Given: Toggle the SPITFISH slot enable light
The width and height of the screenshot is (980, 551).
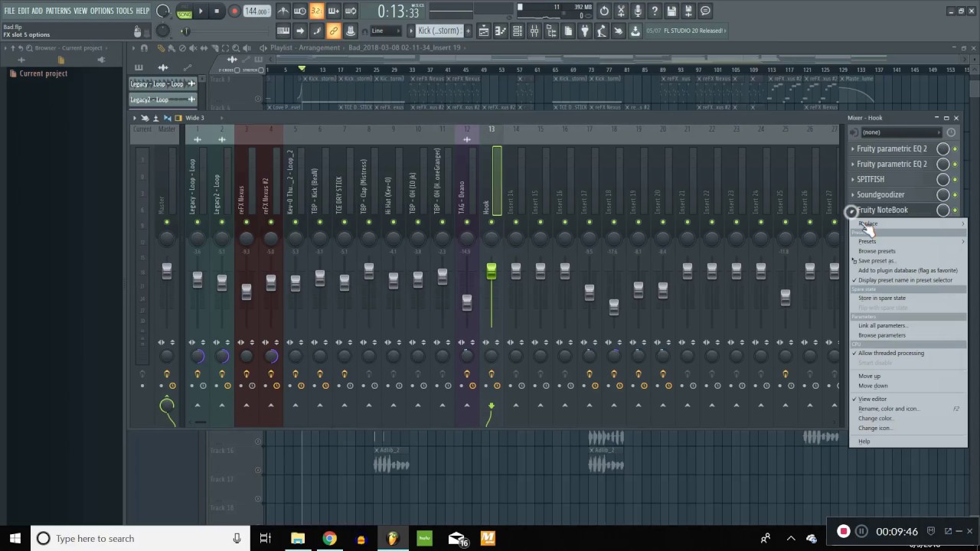Looking at the screenshot, I should tap(955, 179).
